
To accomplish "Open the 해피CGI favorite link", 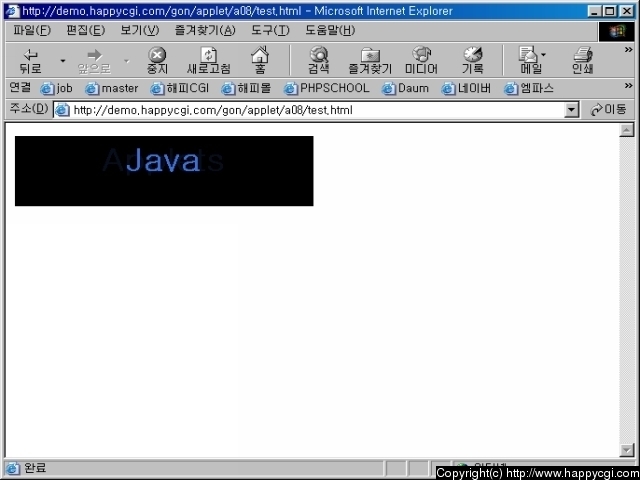I will pyautogui.click(x=180, y=88).
